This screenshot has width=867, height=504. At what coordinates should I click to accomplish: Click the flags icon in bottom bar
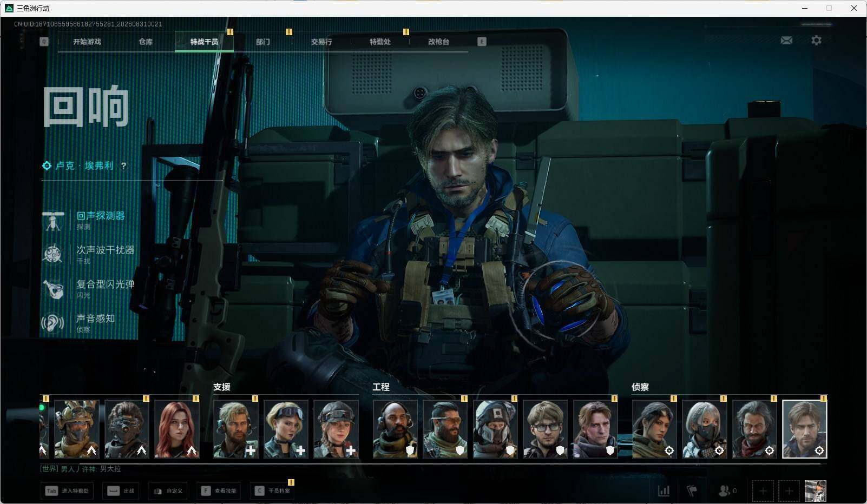[x=692, y=491]
